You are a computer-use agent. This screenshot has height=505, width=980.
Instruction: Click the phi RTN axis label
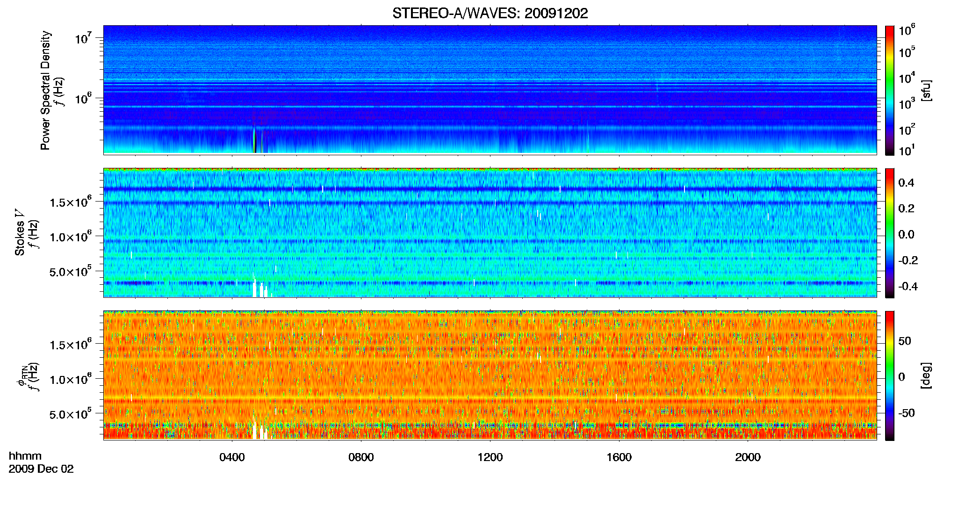point(22,376)
